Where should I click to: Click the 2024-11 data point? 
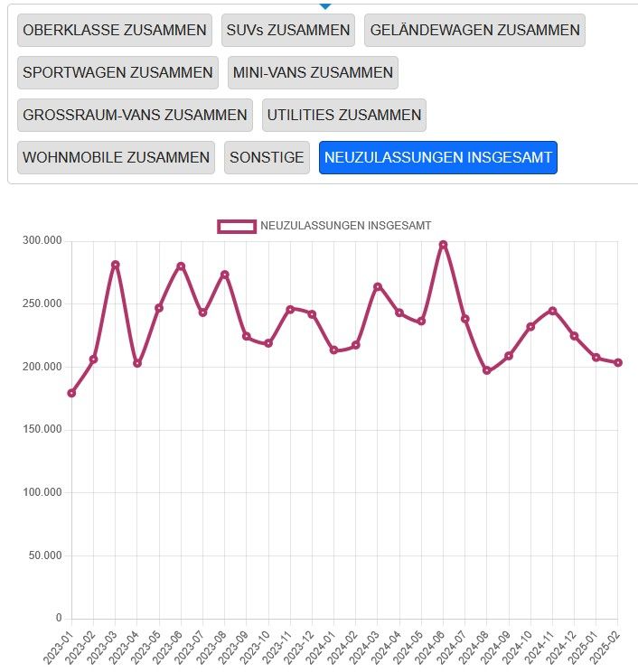[x=552, y=311]
